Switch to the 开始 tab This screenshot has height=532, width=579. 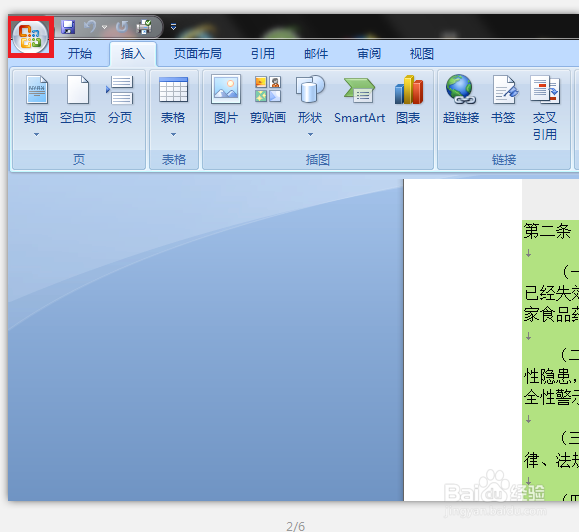coord(80,54)
